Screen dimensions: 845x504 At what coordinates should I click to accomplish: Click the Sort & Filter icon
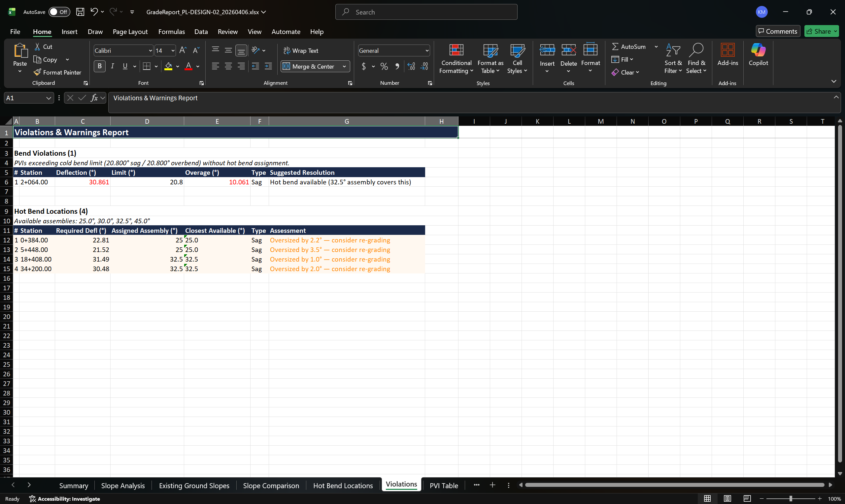click(x=673, y=49)
